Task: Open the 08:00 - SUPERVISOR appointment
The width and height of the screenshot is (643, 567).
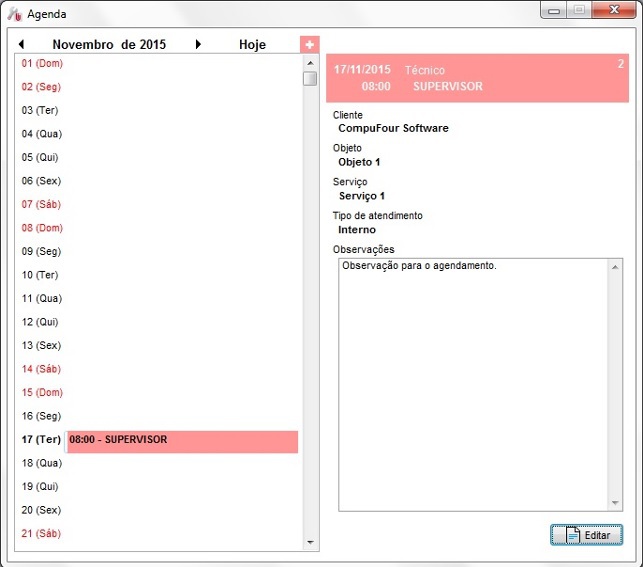Action: pyautogui.click(x=182, y=440)
